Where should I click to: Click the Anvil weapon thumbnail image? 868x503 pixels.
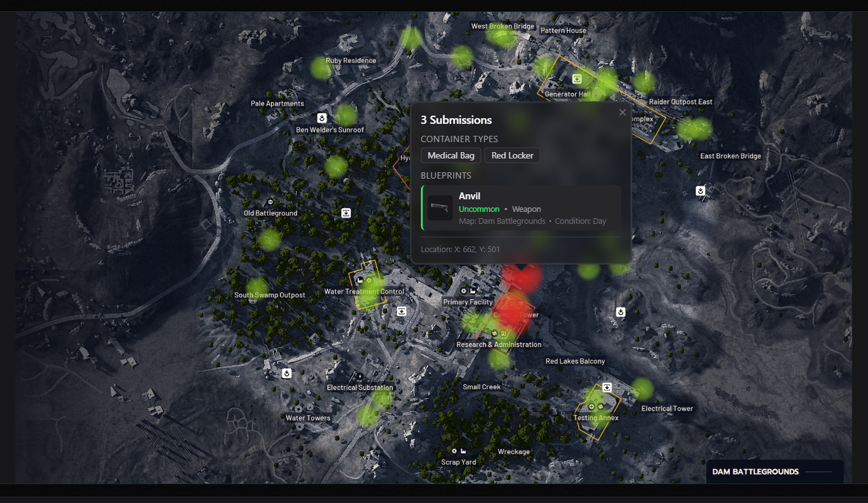(x=440, y=208)
